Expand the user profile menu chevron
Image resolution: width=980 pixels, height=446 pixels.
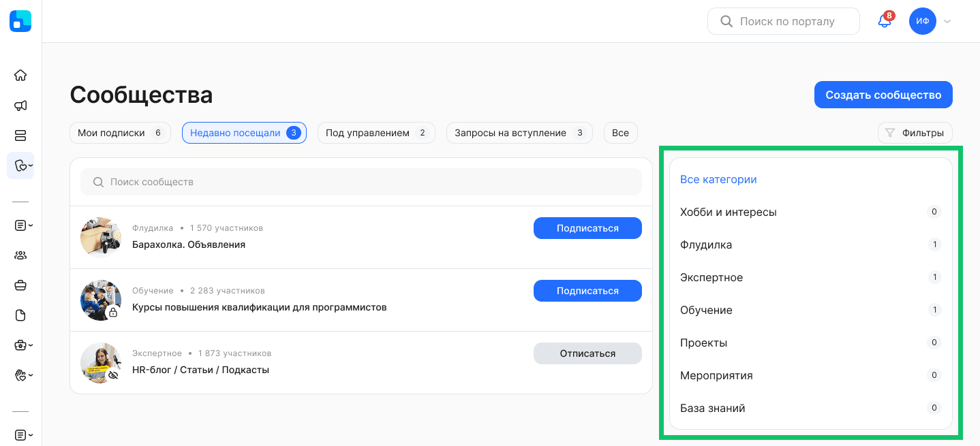click(947, 21)
